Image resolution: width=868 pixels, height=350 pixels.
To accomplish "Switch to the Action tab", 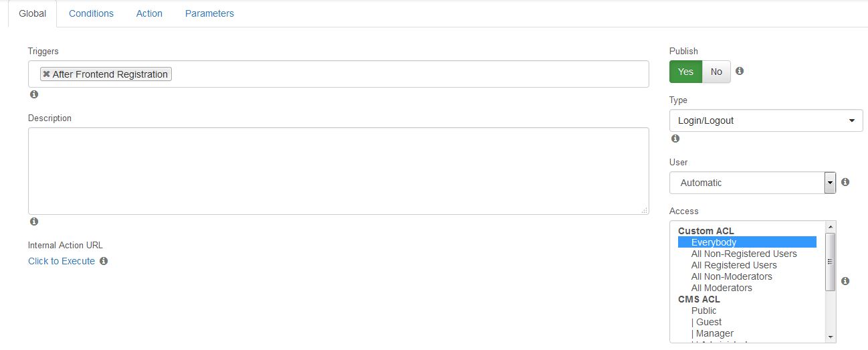I will click(x=149, y=13).
